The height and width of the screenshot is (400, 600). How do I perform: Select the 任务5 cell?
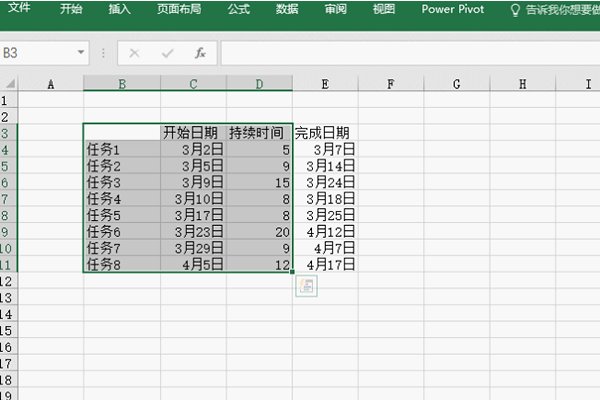pyautogui.click(x=122, y=215)
